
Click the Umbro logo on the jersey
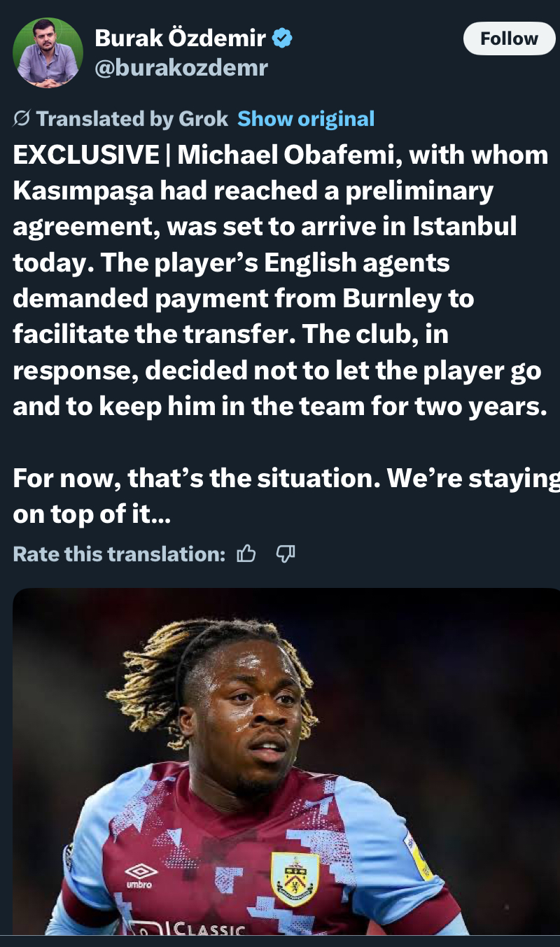pyautogui.click(x=141, y=874)
